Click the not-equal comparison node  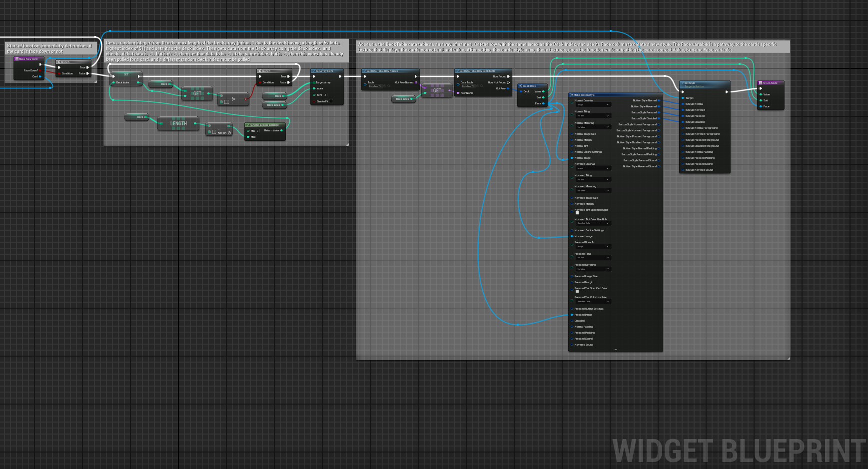(233, 99)
